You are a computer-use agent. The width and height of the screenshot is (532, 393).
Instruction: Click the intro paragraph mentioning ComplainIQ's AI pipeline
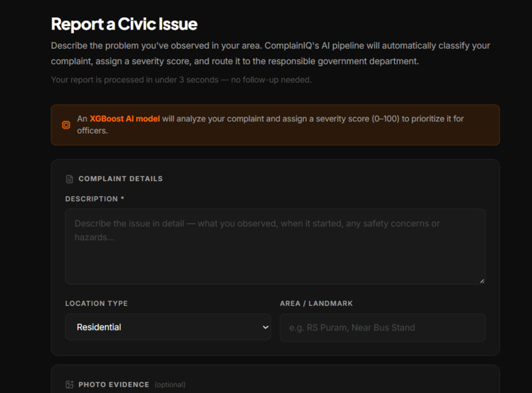click(x=270, y=53)
